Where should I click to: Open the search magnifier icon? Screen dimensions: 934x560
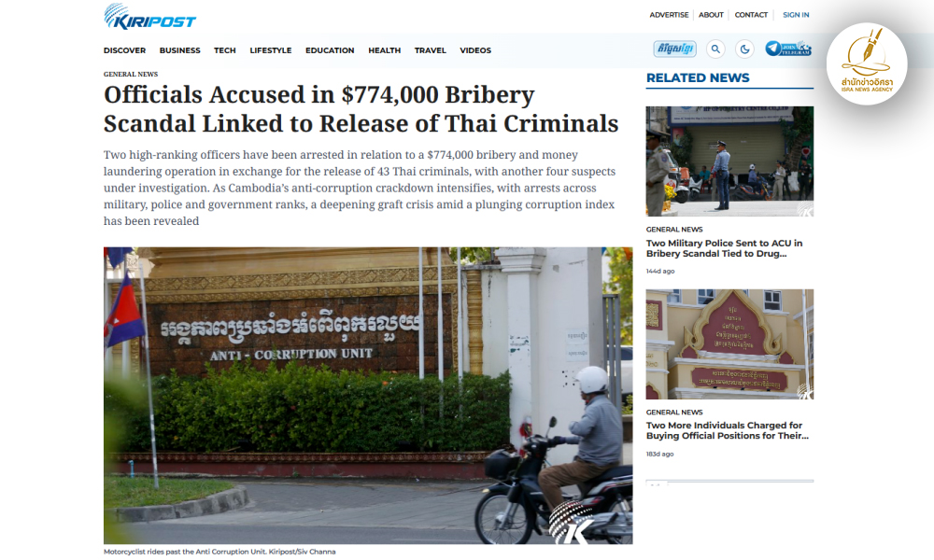[x=715, y=49]
